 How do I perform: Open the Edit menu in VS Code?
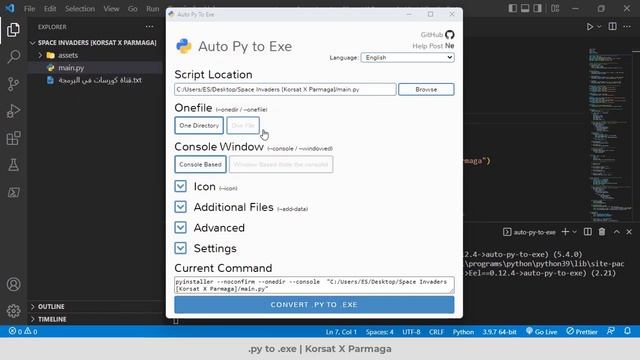(50, 9)
